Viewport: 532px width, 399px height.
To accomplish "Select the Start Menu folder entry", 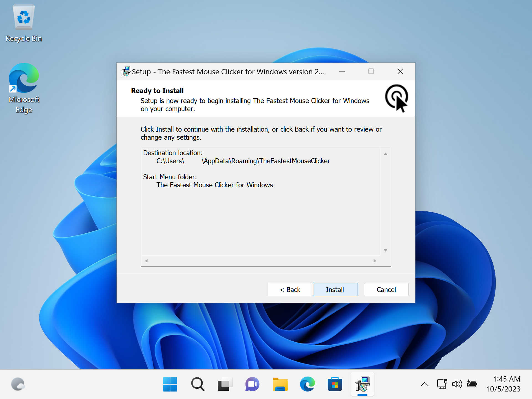I will tap(214, 185).
